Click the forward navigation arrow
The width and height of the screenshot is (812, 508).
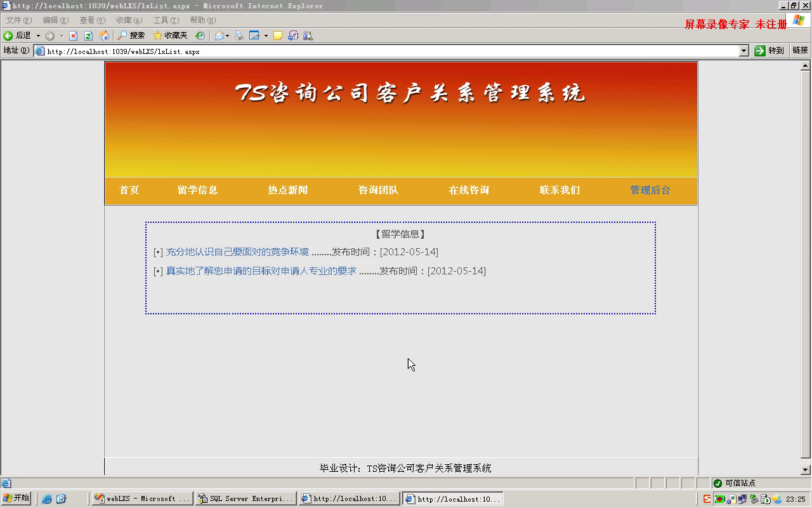pyautogui.click(x=49, y=36)
